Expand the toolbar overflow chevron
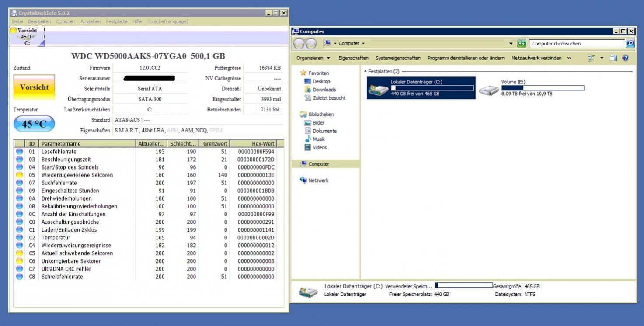The image size is (644, 326). (569, 58)
